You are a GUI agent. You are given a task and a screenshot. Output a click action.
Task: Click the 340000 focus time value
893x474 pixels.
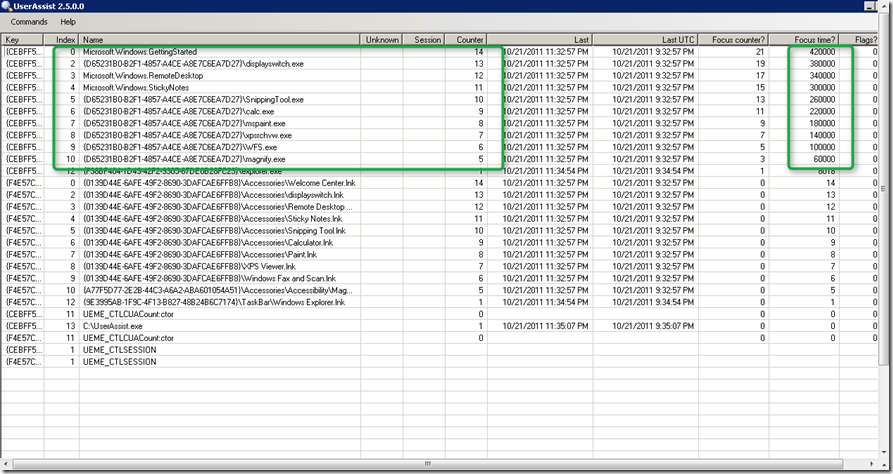(x=822, y=76)
